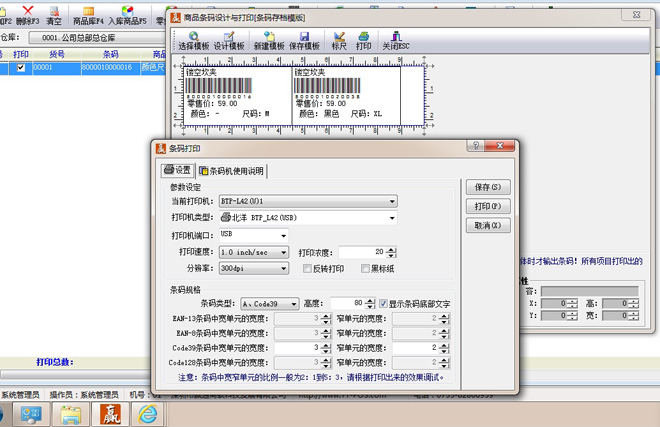Select first barcode label 8000010000016 preview
660x427 pixels.
(238, 96)
